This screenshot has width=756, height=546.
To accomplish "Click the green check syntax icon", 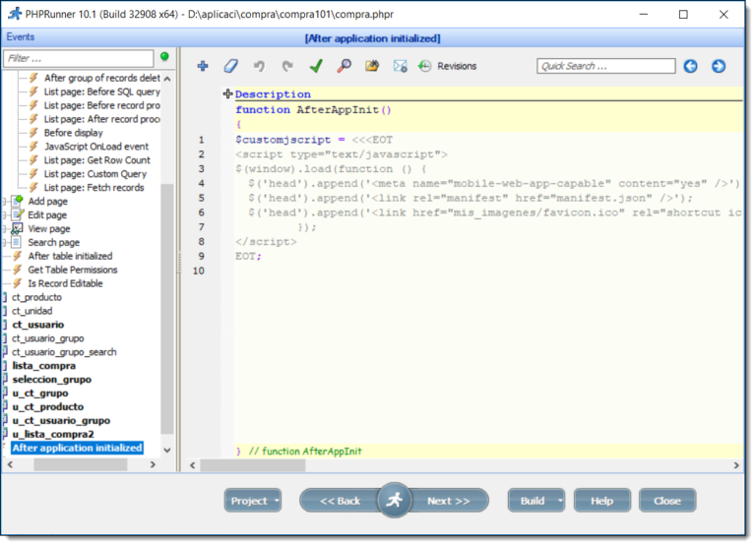I will (316, 66).
